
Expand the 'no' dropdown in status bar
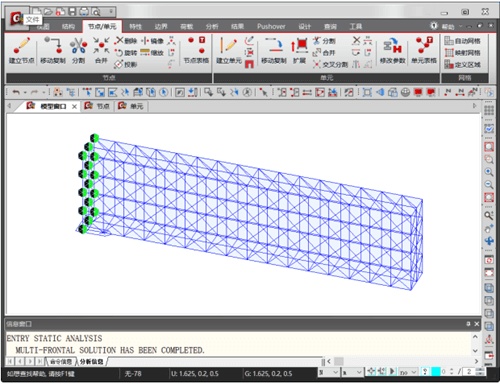[408, 372]
